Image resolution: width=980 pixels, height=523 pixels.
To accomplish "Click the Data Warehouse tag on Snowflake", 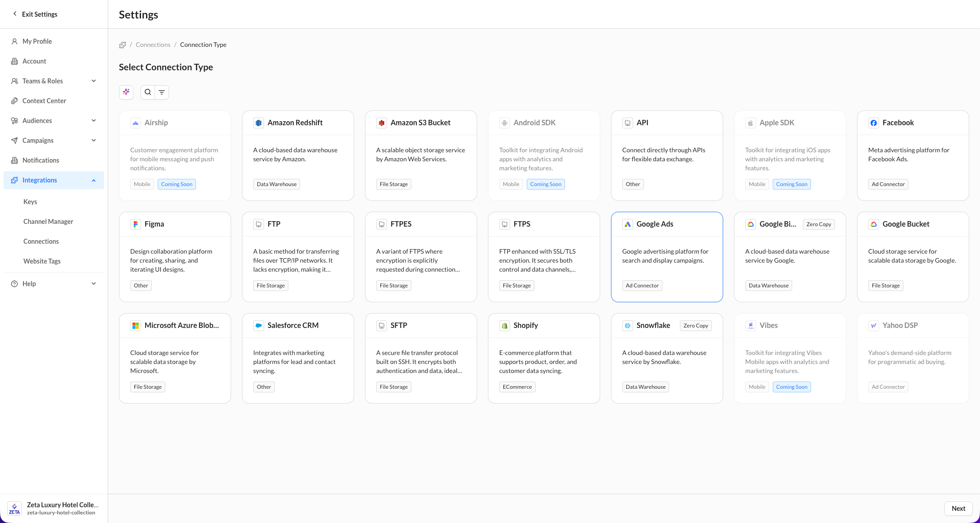I will click(646, 387).
